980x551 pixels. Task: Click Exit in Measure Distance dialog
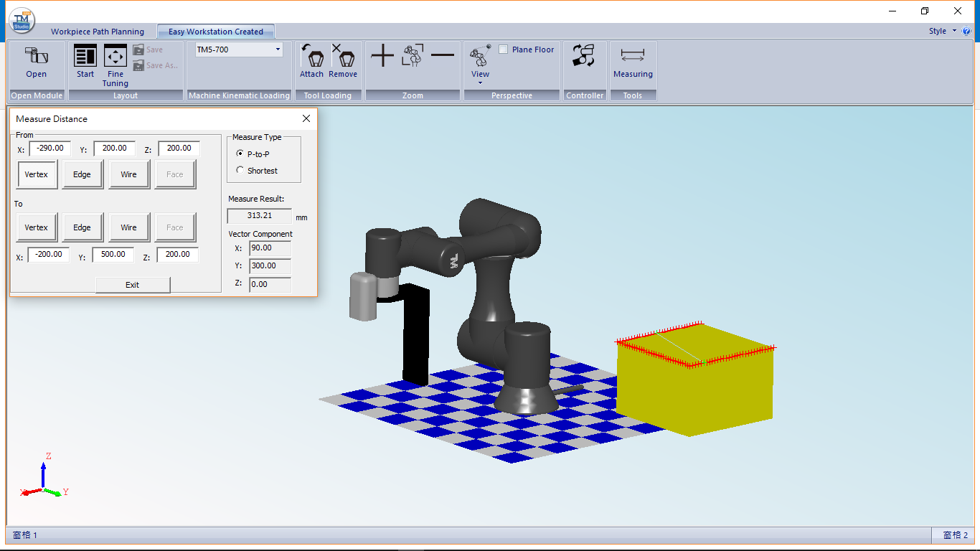133,285
